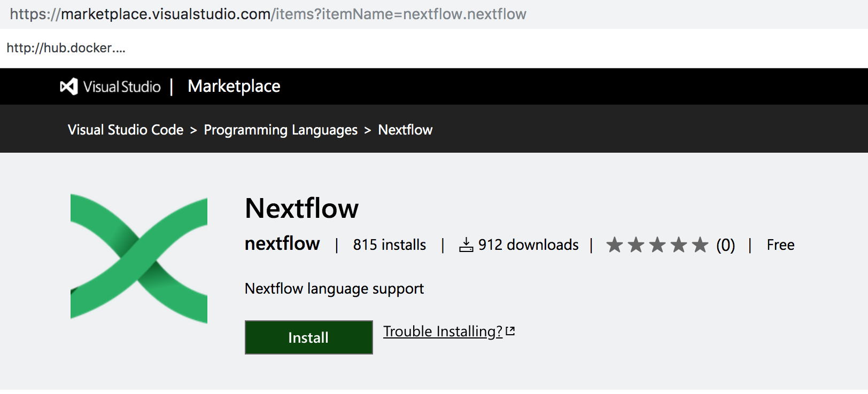Install the Nextflow extension
The height and width of the screenshot is (394, 868).
[x=308, y=337]
